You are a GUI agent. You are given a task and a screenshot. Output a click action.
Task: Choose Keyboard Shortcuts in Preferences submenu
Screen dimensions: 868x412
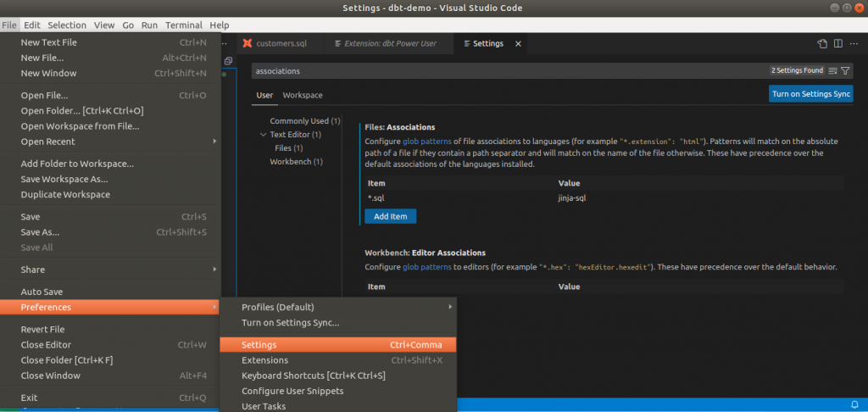338,376
